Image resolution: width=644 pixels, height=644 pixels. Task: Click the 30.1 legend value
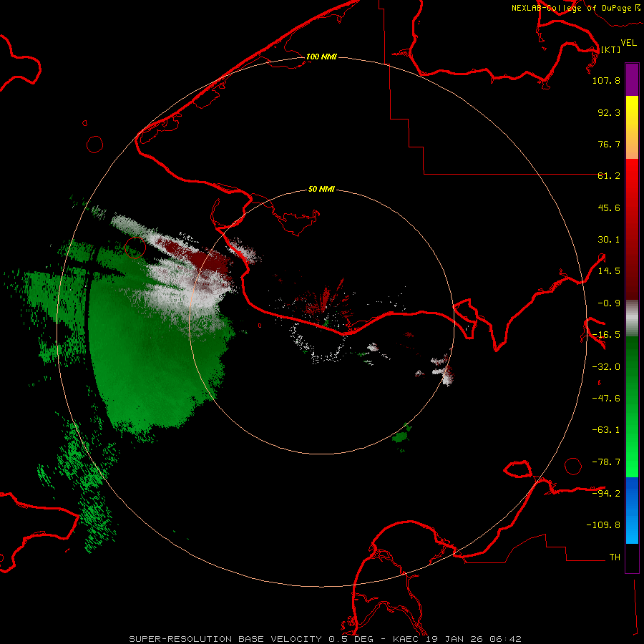tap(609, 240)
